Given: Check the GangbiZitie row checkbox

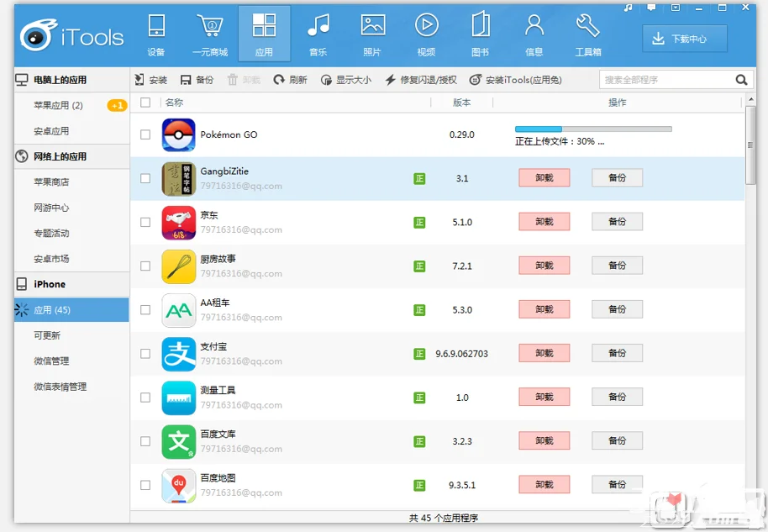Looking at the screenshot, I should [145, 178].
